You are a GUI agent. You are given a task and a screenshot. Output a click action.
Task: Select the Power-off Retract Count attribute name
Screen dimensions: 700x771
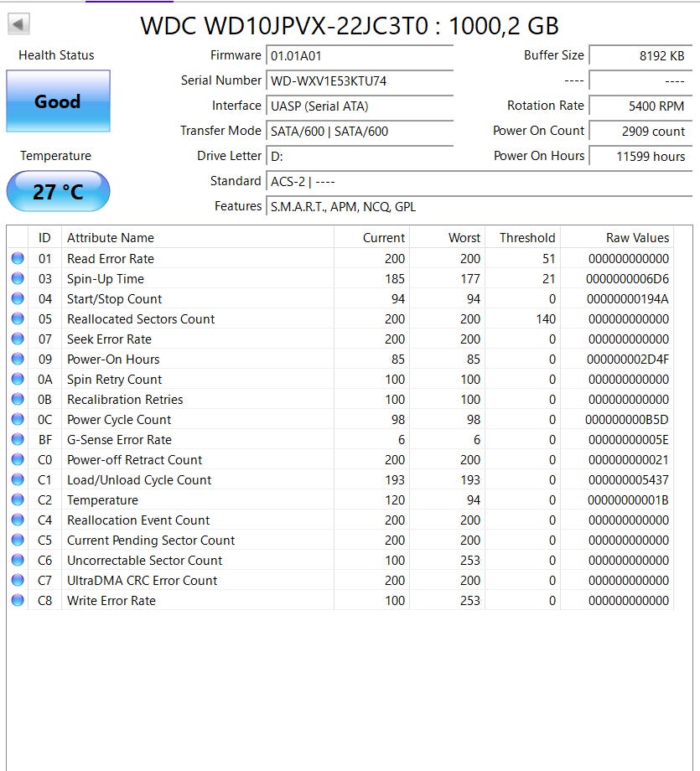(135, 460)
